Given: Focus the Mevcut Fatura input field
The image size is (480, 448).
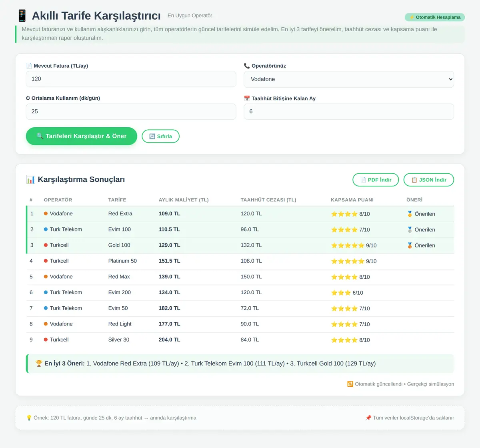Looking at the screenshot, I should click(131, 79).
